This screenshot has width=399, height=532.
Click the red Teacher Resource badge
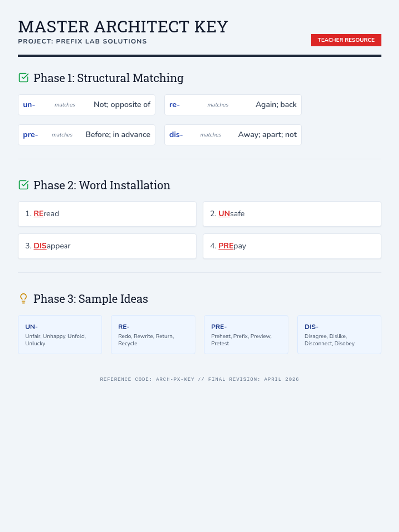point(346,40)
